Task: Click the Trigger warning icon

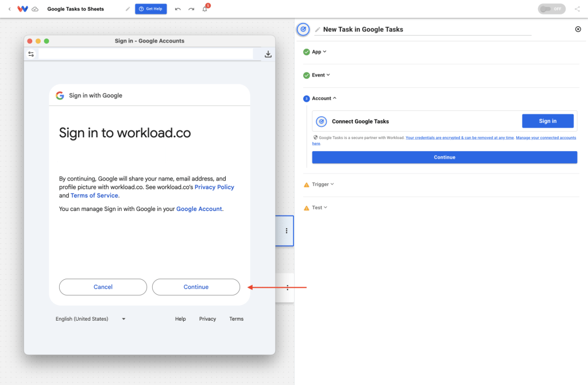Action: (307, 184)
